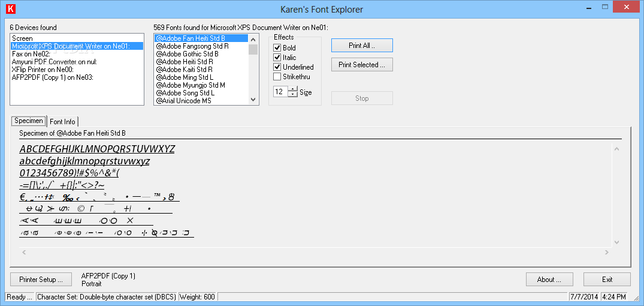Select Microsoft XPS Document Writer on Ne01 device

click(77, 46)
